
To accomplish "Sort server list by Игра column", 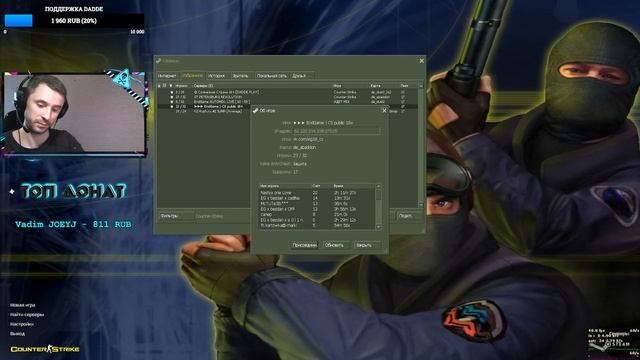I will click(x=350, y=86).
